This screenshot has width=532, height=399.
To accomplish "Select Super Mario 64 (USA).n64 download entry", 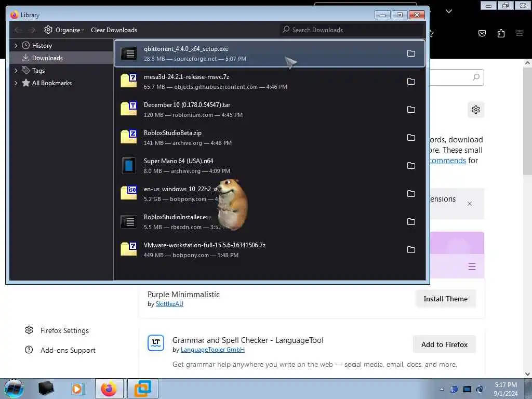I will 270,166.
